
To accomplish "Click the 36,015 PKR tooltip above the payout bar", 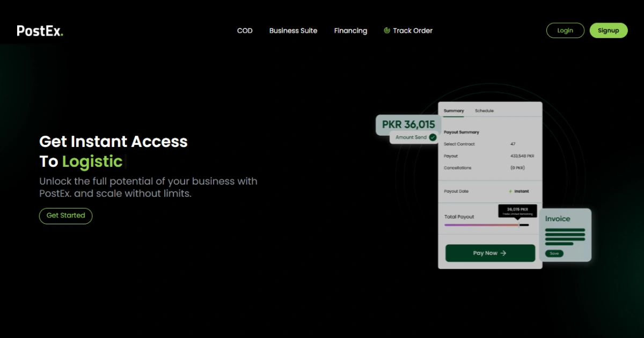I will point(517,211).
